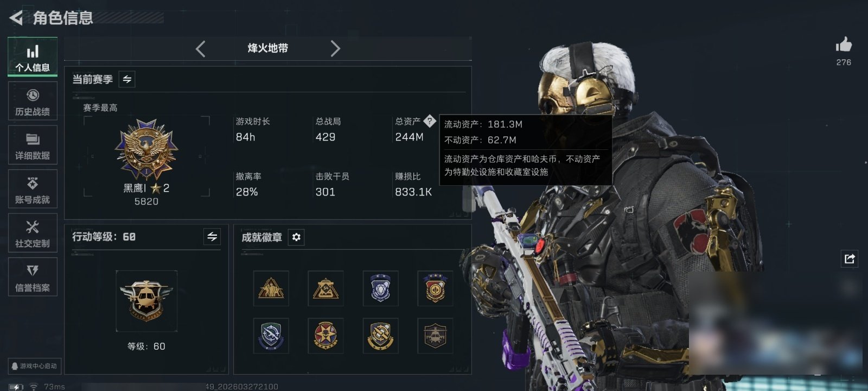The image size is (868, 391).
Task: Like the profile with thumbs-up icon
Action: (844, 45)
